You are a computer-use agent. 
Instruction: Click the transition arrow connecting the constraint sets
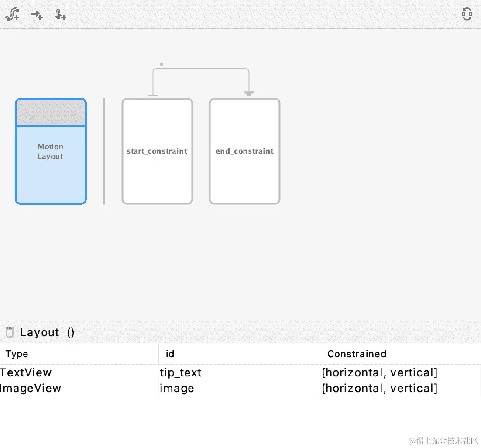click(201, 68)
